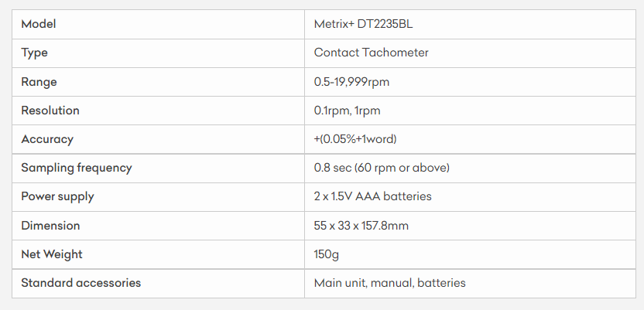The image size is (644, 310).
Task: Select the 150g weight value
Action: tap(327, 254)
